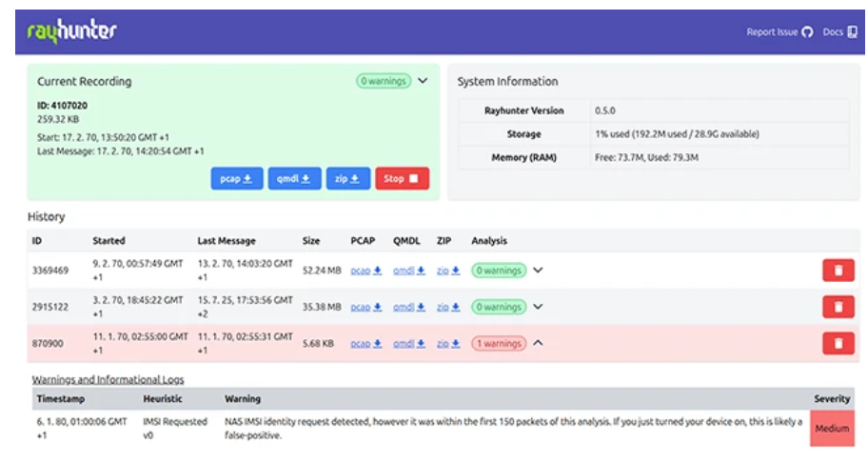Viewport: 868px width, 464px height.
Task: Select ID 3369469 cell in History
Action: (x=50, y=271)
